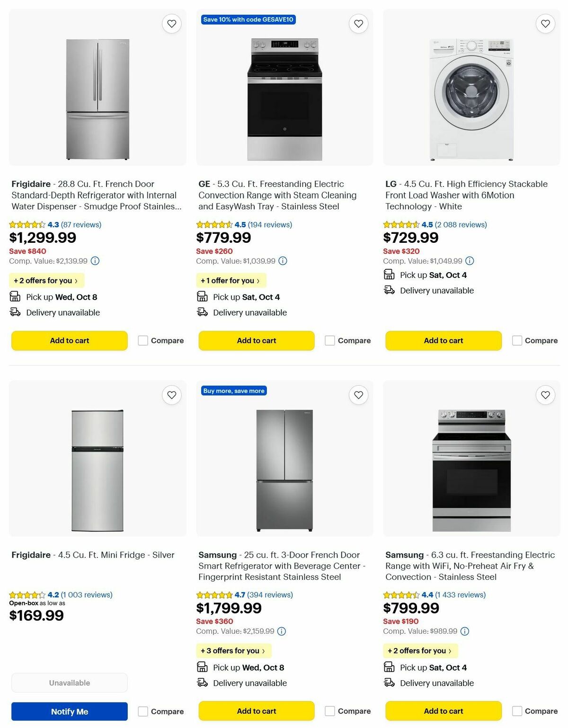Open the info icon next to LG Comp. Value

tap(469, 261)
